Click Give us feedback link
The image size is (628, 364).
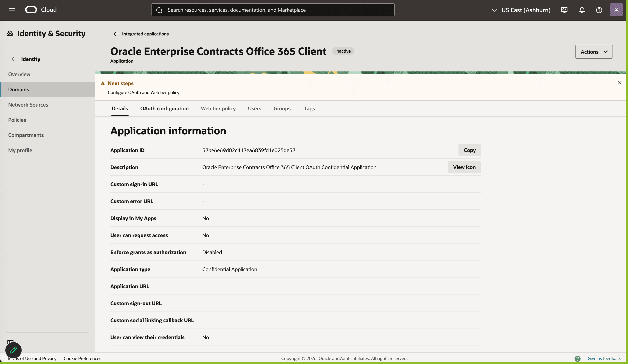(604, 358)
